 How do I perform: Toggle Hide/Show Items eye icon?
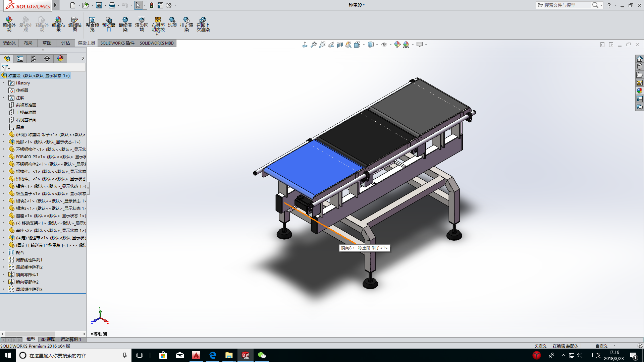tap(384, 44)
